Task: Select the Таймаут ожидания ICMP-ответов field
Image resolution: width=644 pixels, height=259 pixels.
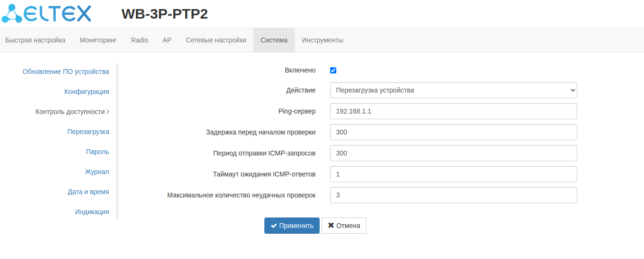Action: click(453, 174)
